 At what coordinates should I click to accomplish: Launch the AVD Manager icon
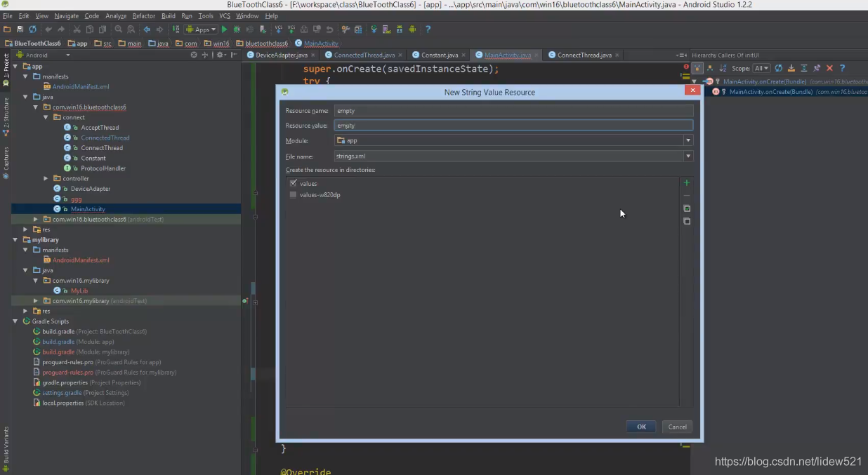coord(387,29)
